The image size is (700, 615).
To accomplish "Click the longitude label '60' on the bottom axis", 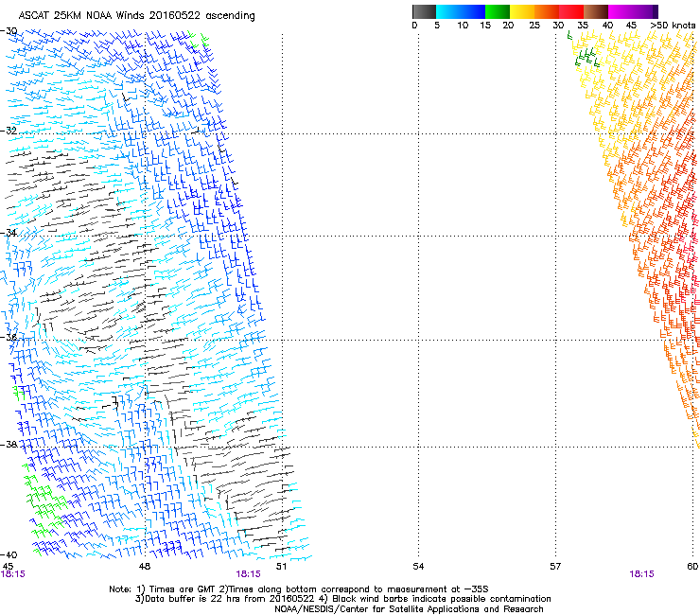I will tap(692, 567).
